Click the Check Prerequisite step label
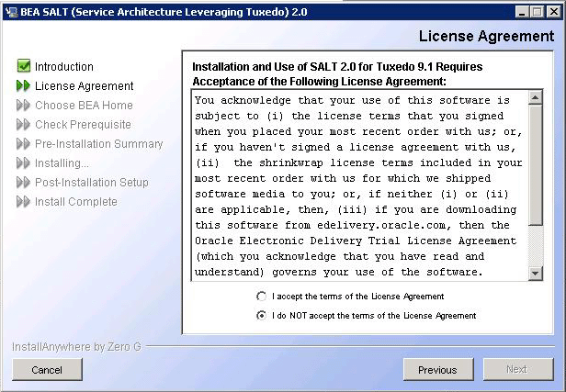 [x=83, y=125]
